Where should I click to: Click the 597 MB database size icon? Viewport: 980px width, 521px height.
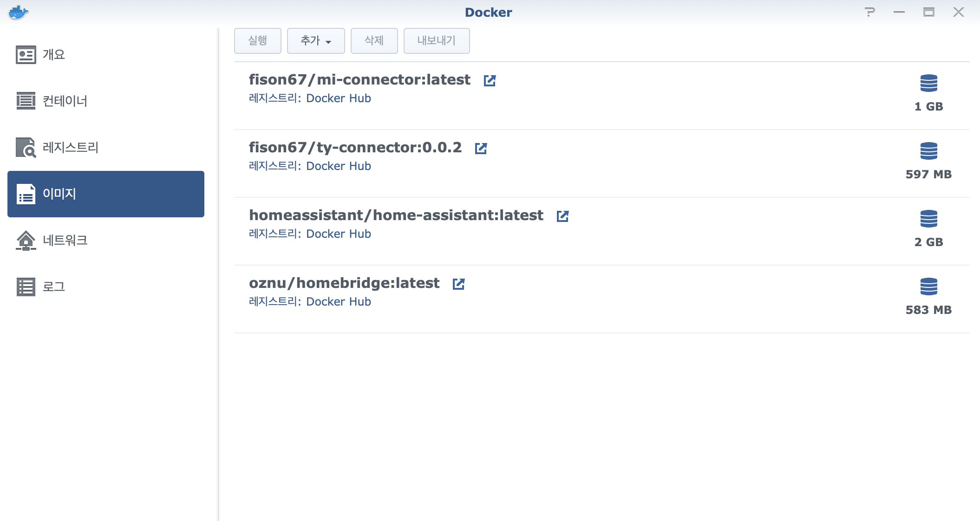click(928, 151)
